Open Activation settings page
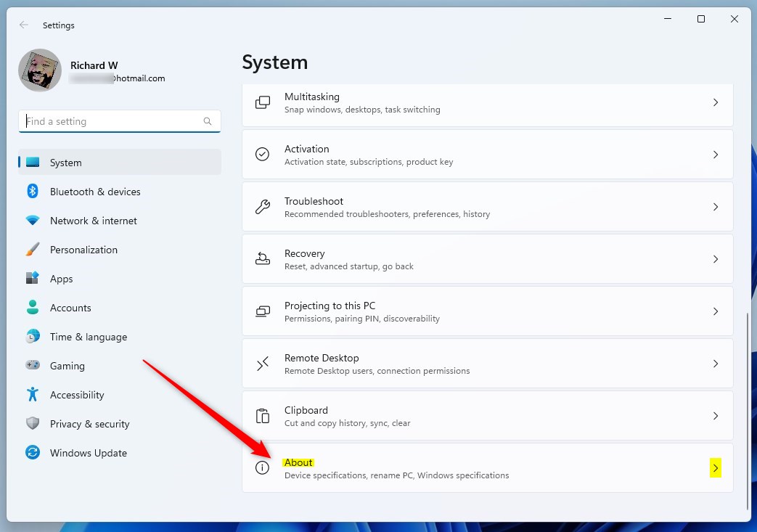 [x=486, y=155]
